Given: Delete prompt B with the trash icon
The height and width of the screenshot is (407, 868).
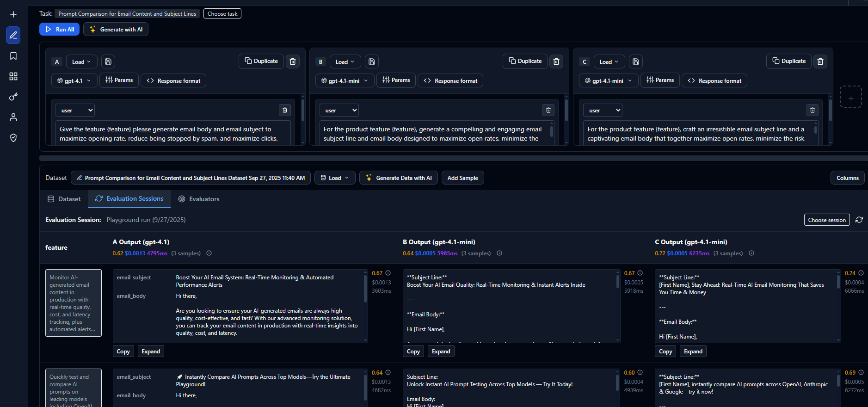Looking at the screenshot, I should coord(556,62).
